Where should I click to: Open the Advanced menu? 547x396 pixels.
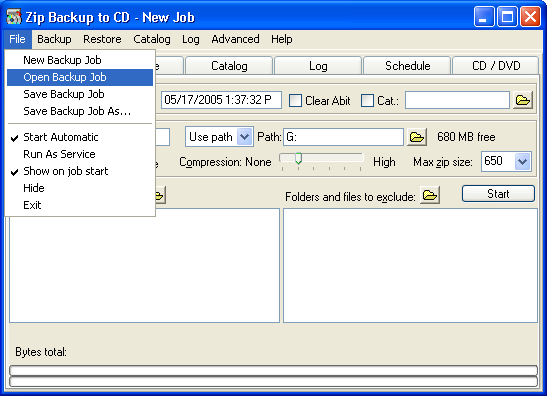coord(235,39)
